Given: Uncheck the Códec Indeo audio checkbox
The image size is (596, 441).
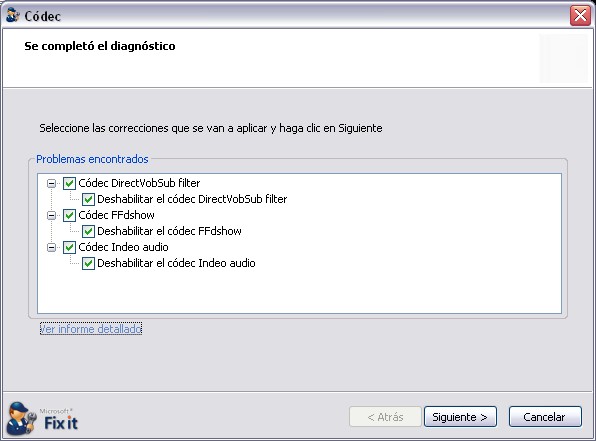Looking at the screenshot, I should (69, 247).
